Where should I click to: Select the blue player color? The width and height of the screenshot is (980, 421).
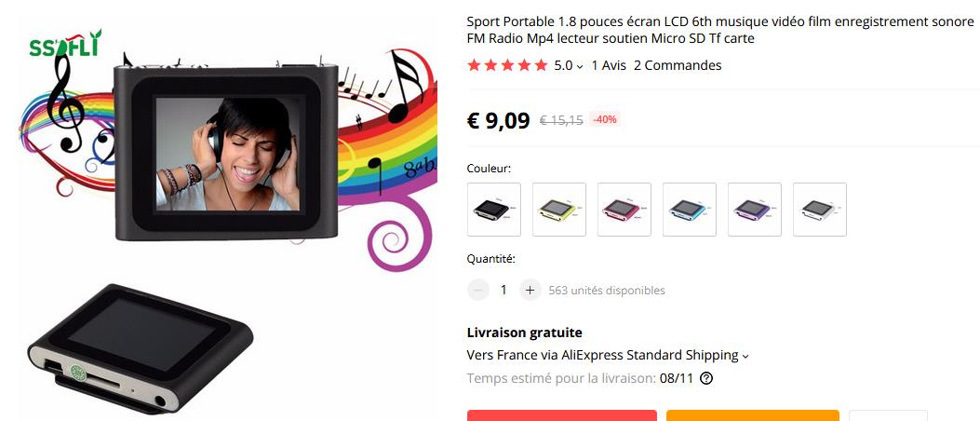coord(690,210)
